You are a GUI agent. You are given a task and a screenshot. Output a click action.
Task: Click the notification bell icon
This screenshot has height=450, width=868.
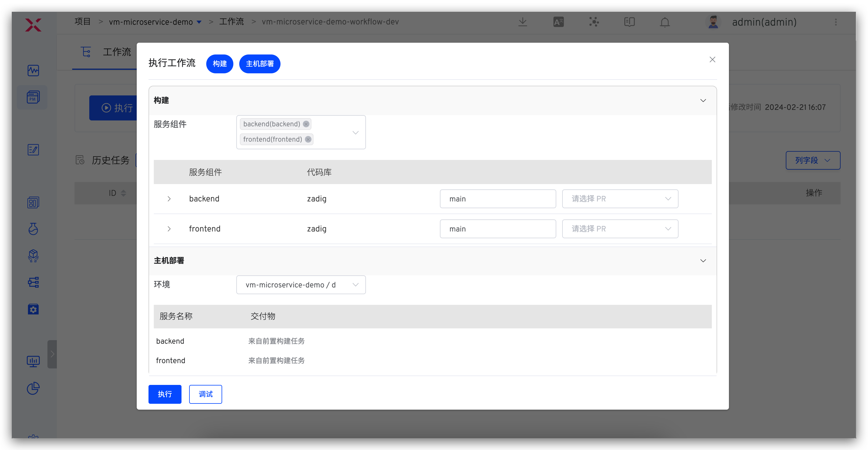click(x=664, y=22)
